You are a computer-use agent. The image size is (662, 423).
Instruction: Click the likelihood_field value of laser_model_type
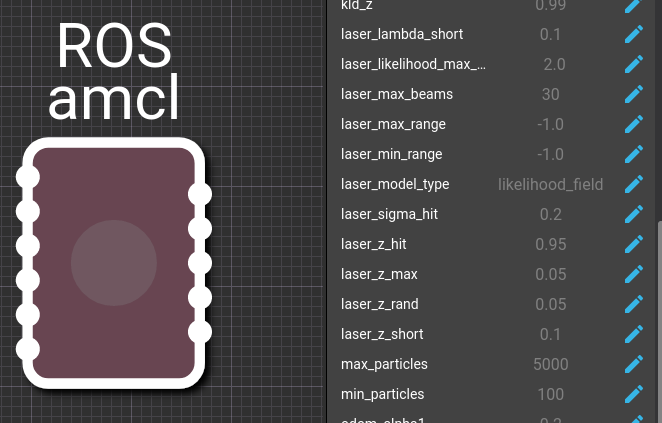pyautogui.click(x=551, y=184)
